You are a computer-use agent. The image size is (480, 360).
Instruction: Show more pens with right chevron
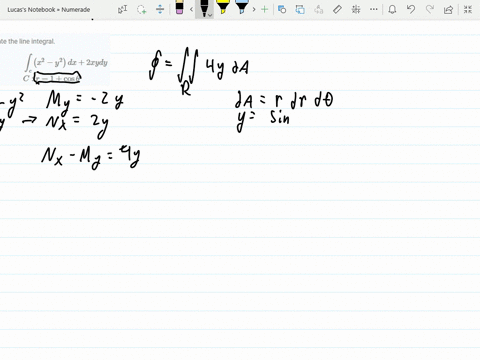[x=254, y=9]
